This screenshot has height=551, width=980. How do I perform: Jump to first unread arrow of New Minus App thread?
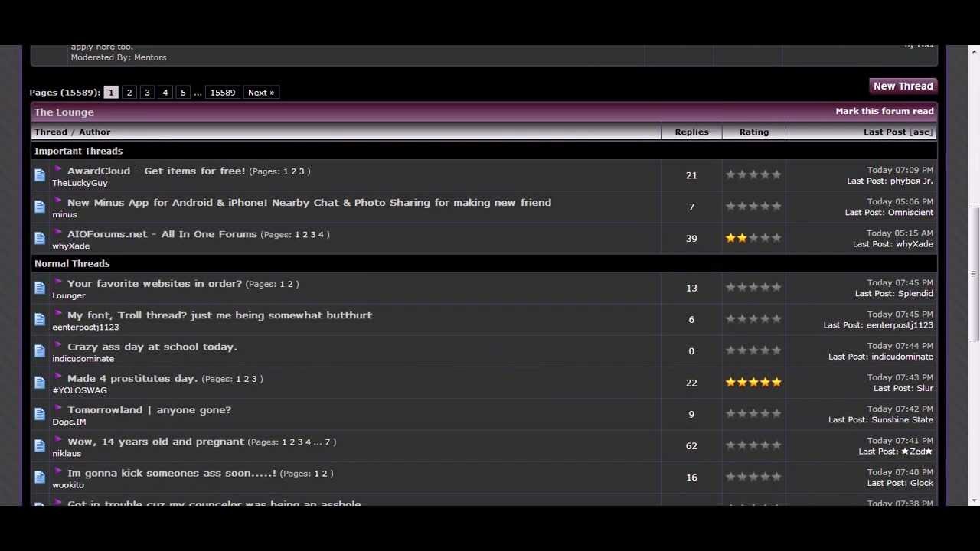pyautogui.click(x=58, y=201)
